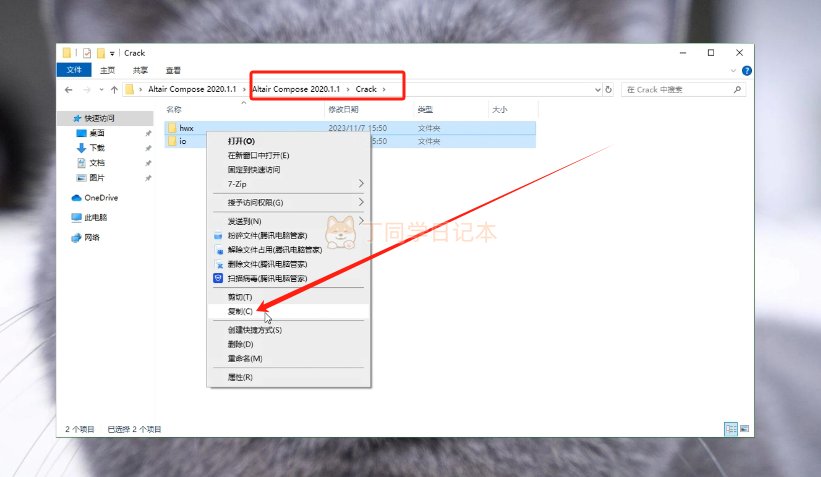Click the 2 个项目 status bar text

(80, 429)
